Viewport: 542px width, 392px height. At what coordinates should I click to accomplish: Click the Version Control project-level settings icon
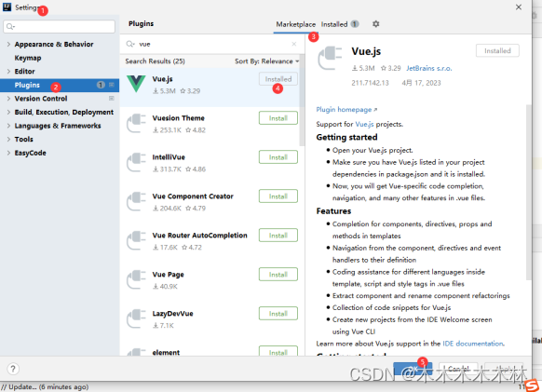click(112, 99)
